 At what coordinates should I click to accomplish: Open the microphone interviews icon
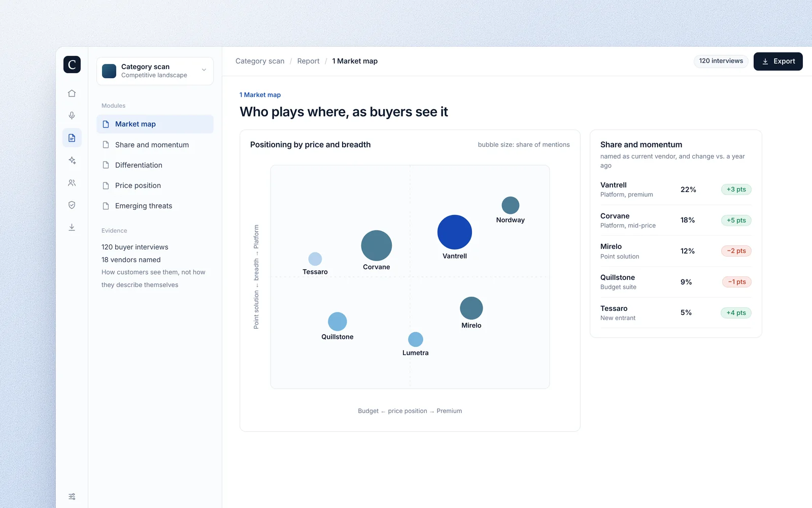[x=72, y=116]
